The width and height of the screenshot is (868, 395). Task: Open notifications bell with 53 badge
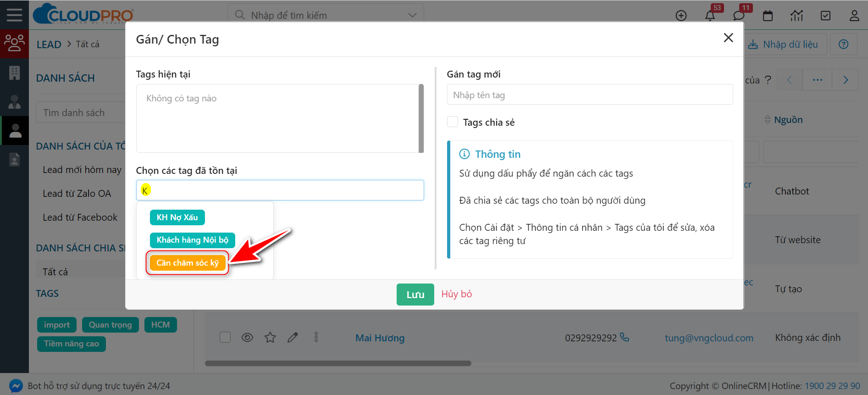[x=710, y=16]
